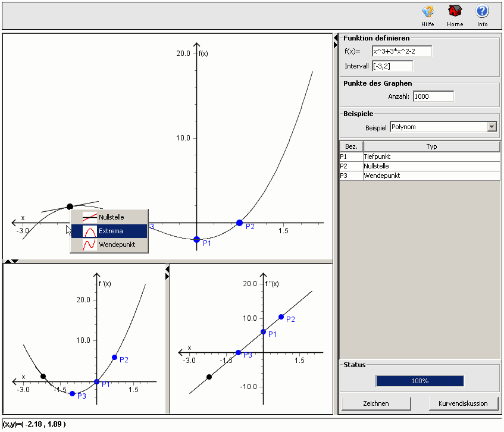Click the Anzahl points field
The image size is (504, 432).
tap(433, 96)
